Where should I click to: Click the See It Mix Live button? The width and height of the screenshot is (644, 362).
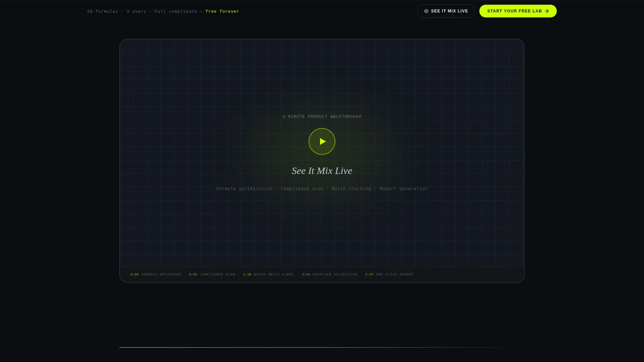[446, 11]
